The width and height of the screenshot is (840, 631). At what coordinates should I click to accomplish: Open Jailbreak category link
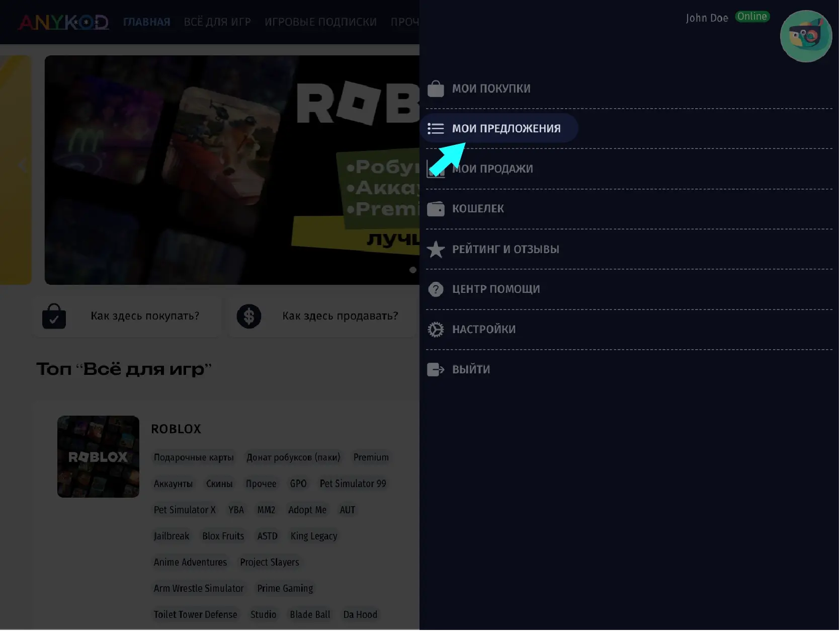pos(172,536)
